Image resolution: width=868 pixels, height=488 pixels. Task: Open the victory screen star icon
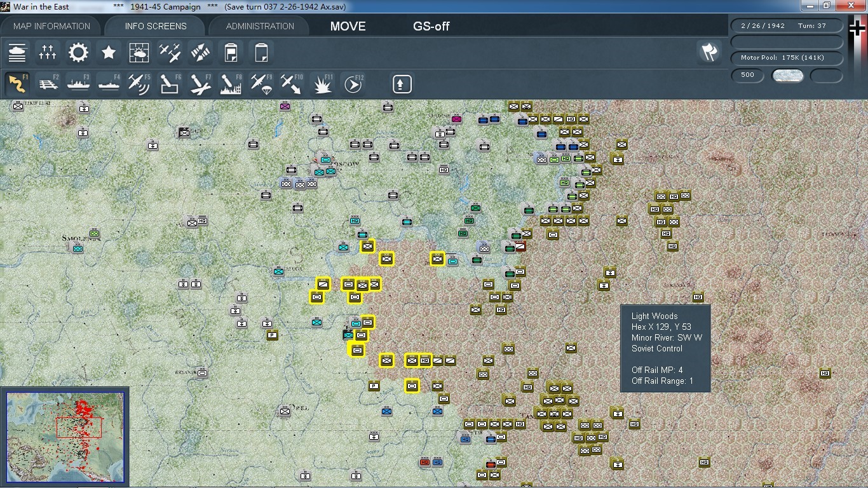[x=109, y=53]
